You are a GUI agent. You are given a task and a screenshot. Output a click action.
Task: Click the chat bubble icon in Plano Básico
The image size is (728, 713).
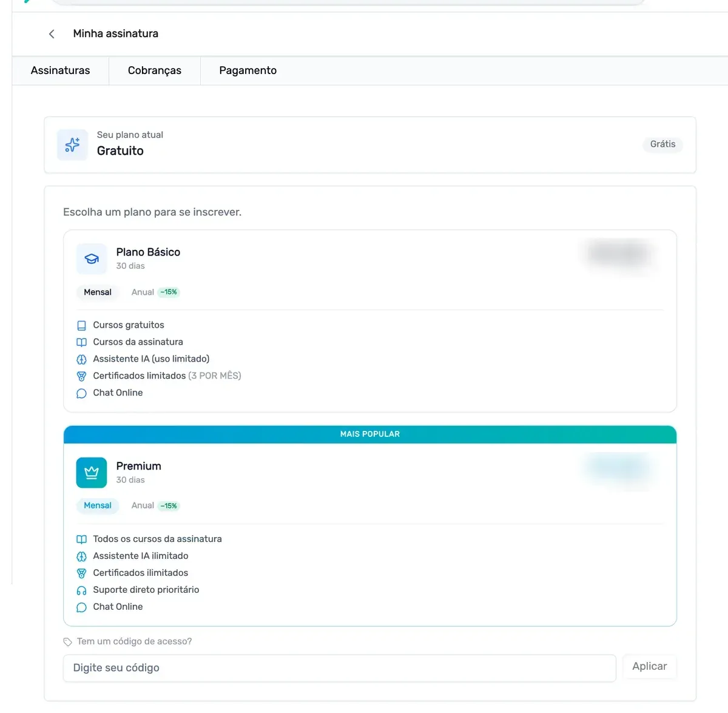tap(81, 393)
